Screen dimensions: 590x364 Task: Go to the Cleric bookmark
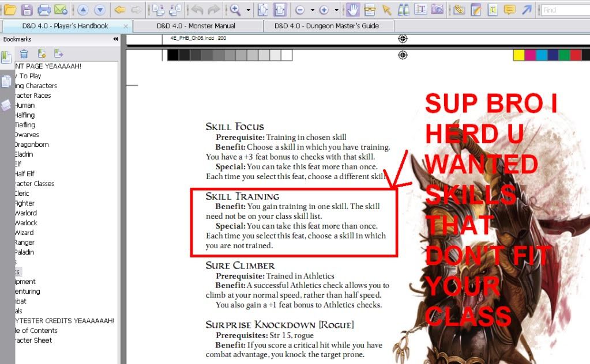[22, 193]
